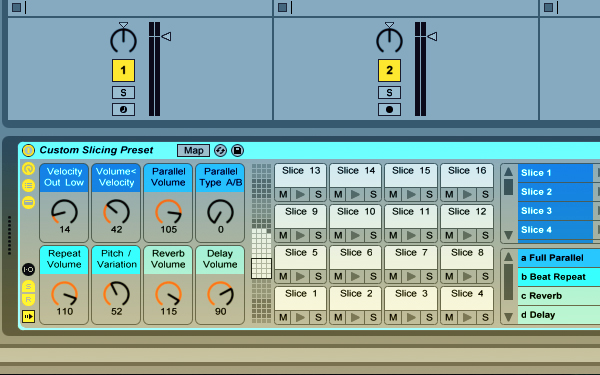Viewport: 600px width, 375px height.
Task: Preview the Slice 13 pad with play
Action: [300, 194]
